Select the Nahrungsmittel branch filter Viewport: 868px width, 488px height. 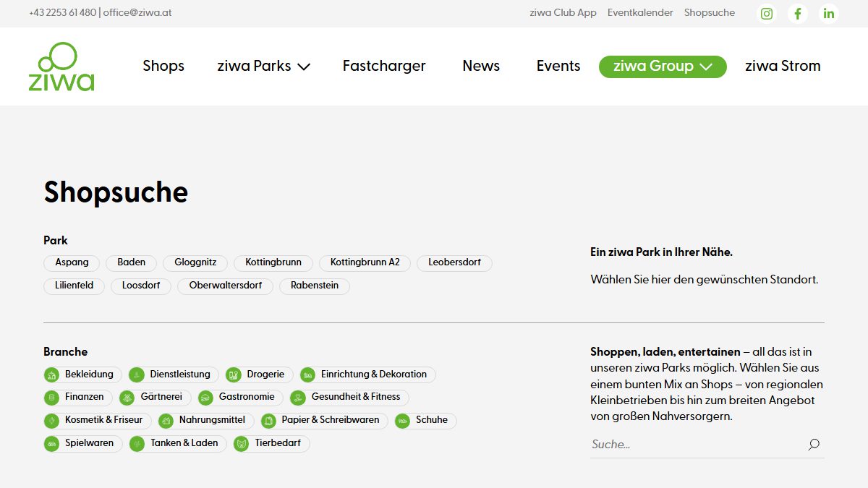205,421
